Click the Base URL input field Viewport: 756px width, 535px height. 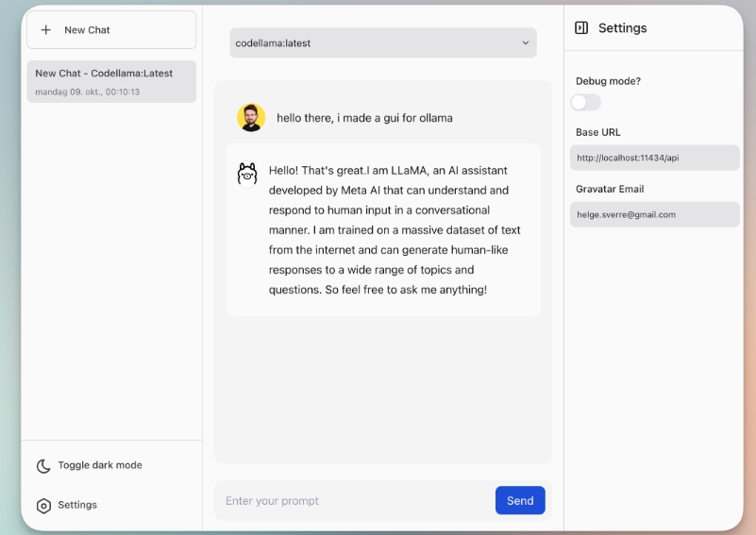click(x=654, y=158)
